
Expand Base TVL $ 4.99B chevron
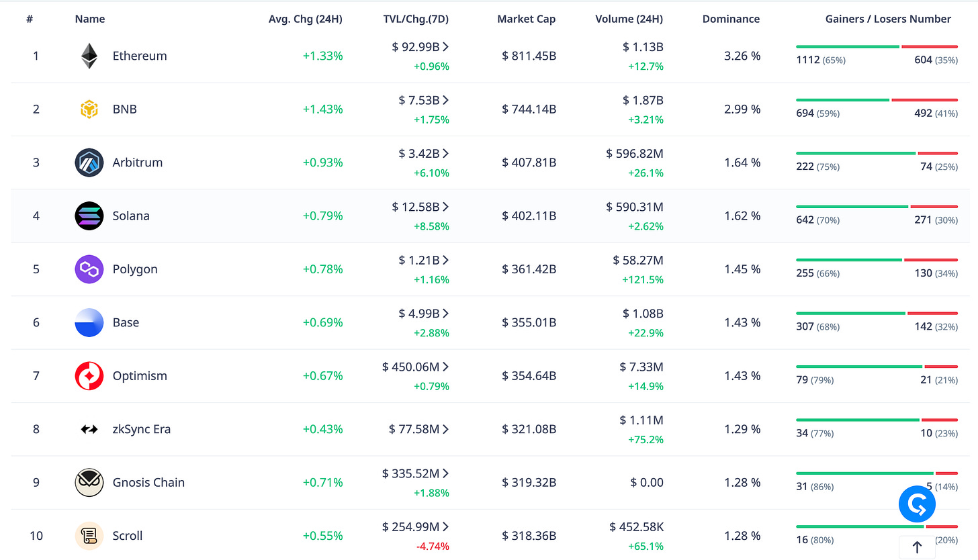(445, 313)
